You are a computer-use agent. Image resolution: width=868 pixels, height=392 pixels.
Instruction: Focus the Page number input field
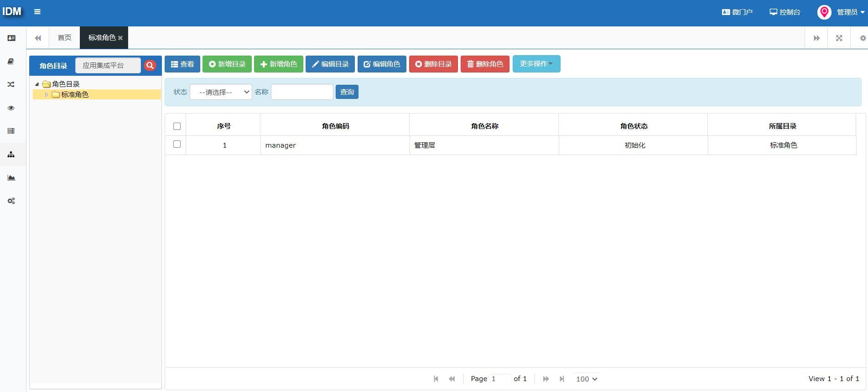click(499, 379)
